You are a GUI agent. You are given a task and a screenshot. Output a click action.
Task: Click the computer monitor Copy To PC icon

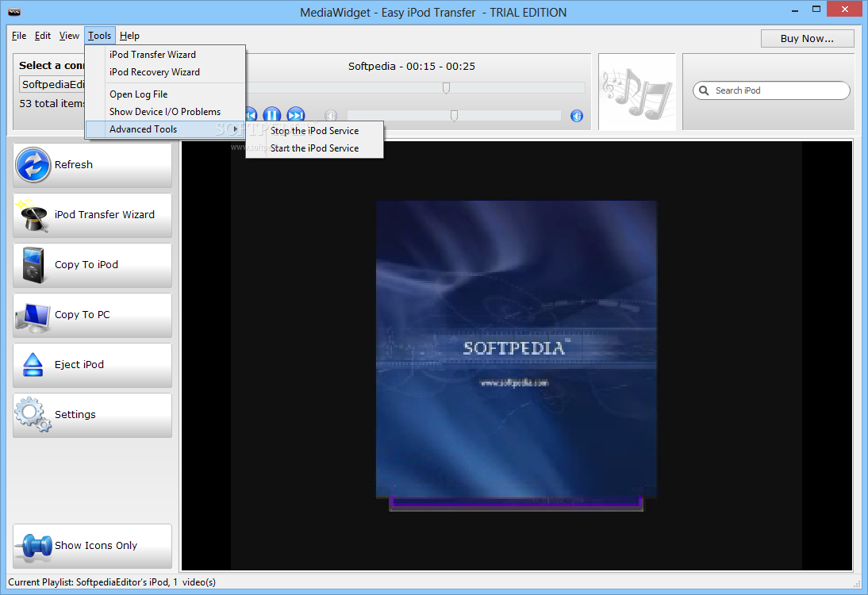point(33,317)
